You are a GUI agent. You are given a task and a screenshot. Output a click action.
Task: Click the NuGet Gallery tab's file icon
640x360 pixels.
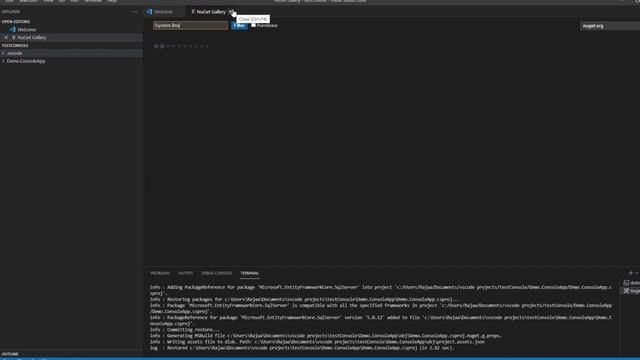(193, 12)
